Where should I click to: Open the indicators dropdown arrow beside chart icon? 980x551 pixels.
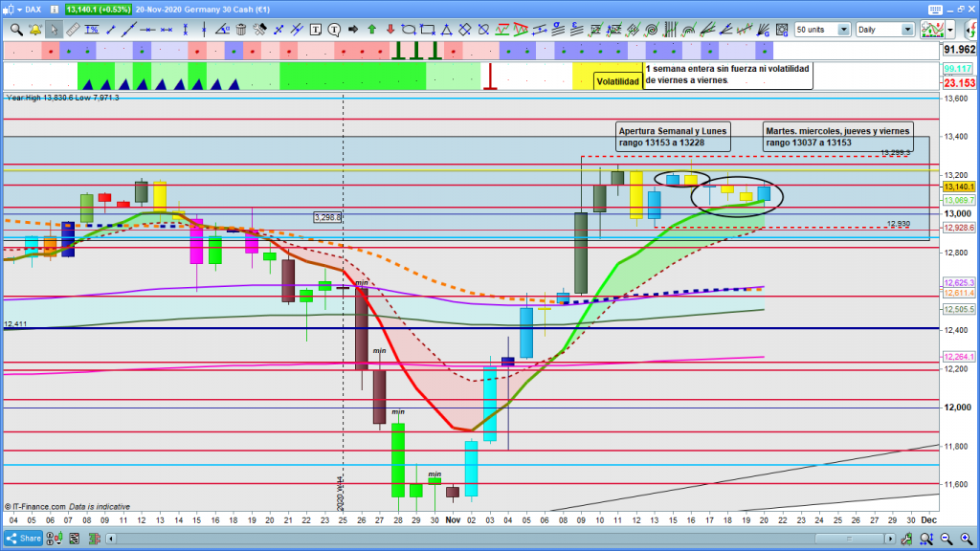(x=949, y=30)
